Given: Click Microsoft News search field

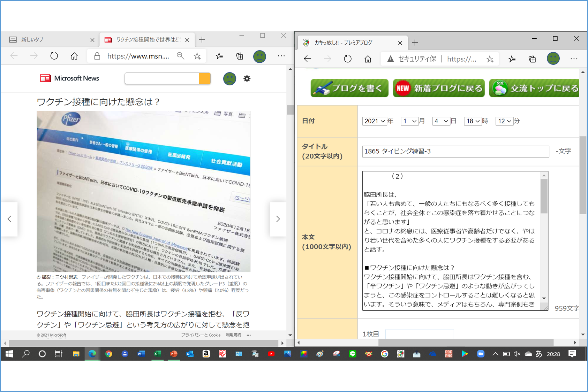Looking at the screenshot, I should [x=162, y=79].
